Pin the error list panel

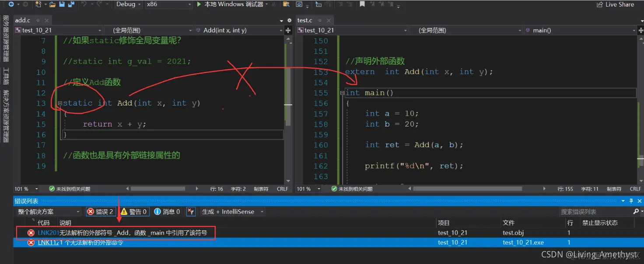[x=631, y=201]
